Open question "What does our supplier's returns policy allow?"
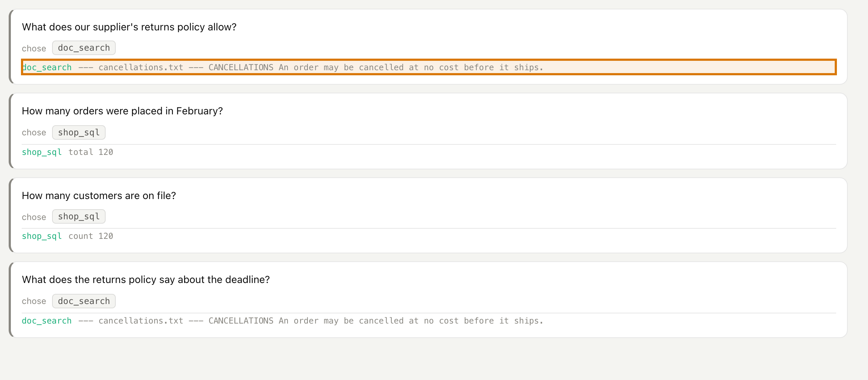The image size is (868, 380). click(x=129, y=27)
